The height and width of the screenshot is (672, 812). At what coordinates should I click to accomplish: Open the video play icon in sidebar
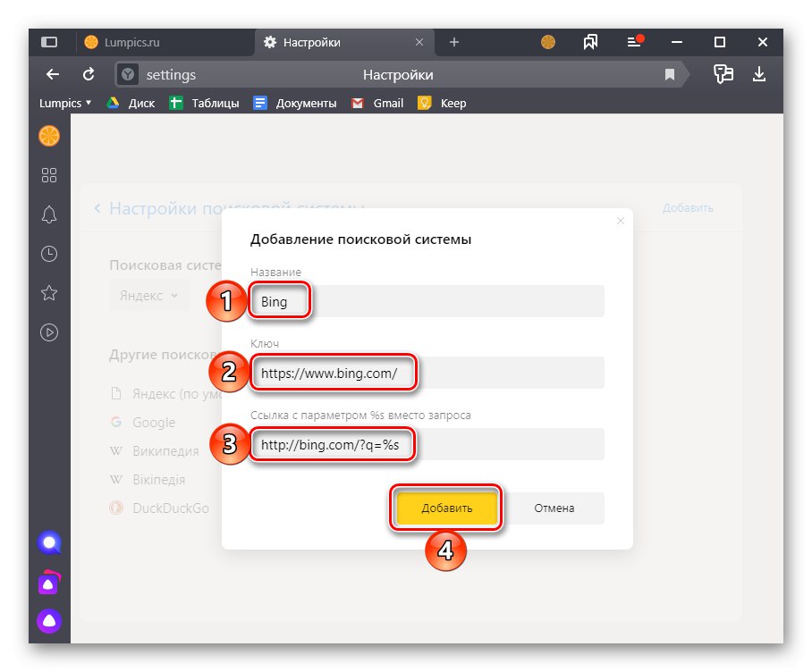click(49, 332)
